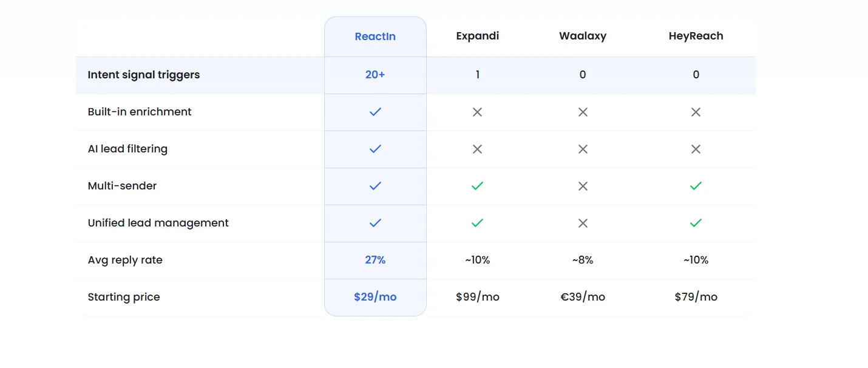868x368 pixels.
Task: Click the Avg reply rate row label
Action: tap(125, 260)
